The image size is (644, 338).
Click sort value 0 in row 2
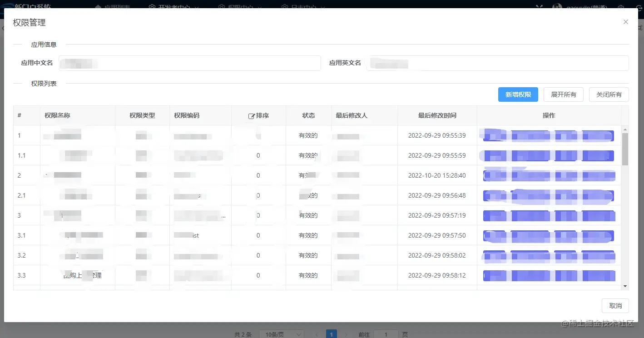click(258, 175)
